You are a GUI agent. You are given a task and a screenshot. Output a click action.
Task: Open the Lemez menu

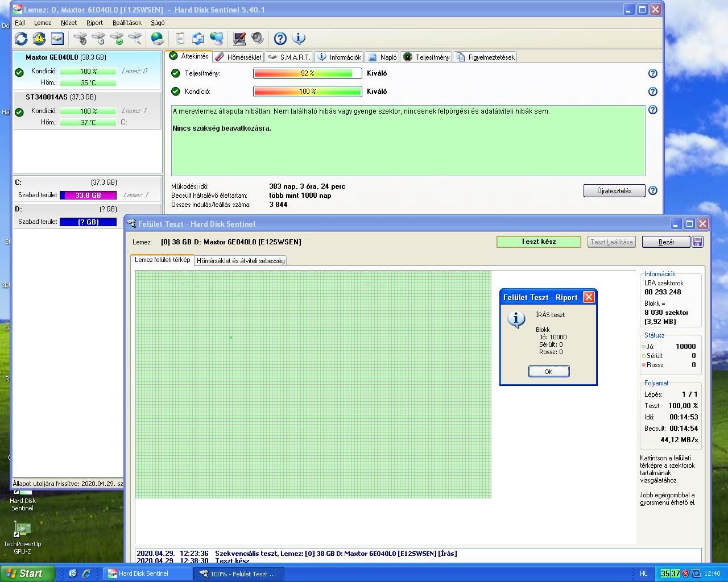[43, 23]
